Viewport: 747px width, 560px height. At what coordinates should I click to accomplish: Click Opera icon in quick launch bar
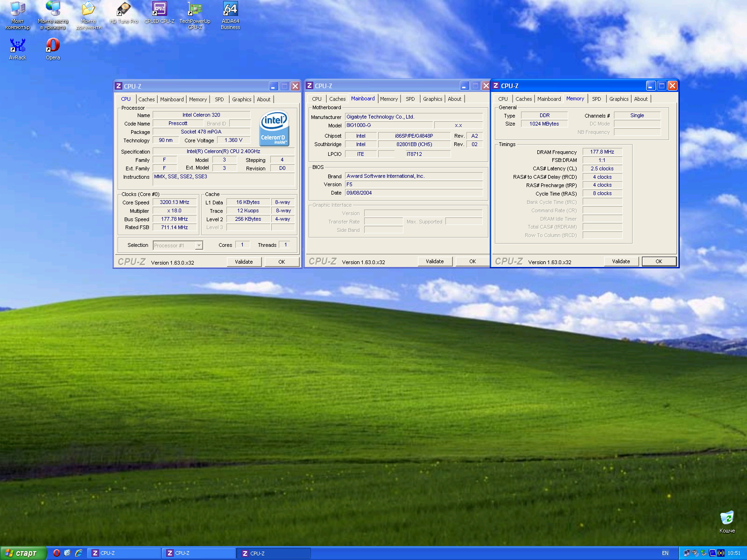click(56, 553)
